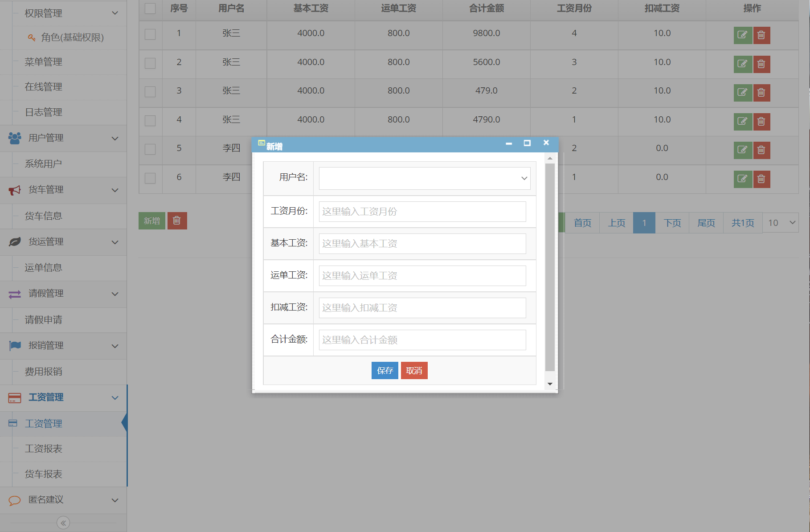Select the edit icon for row 1
Viewport: 810px width, 532px height.
click(742, 35)
